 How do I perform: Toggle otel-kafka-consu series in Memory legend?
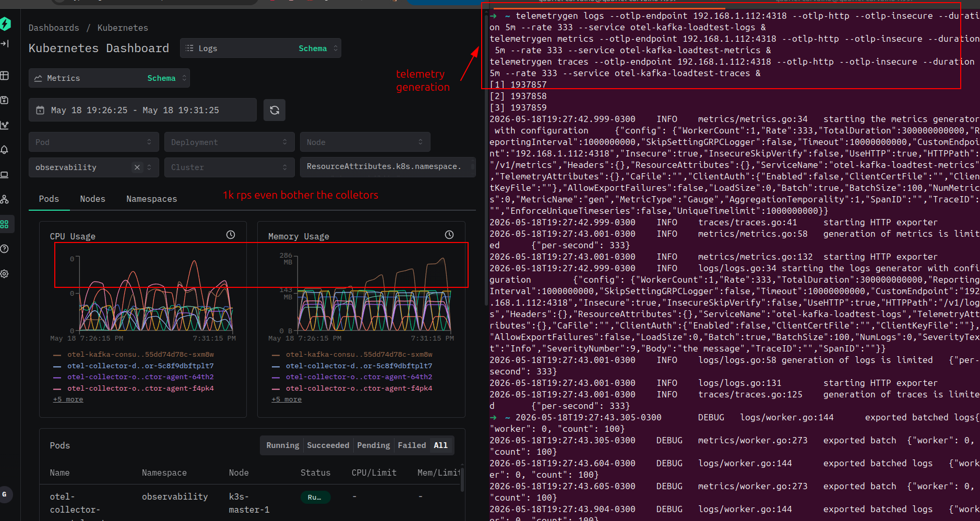[x=352, y=355]
